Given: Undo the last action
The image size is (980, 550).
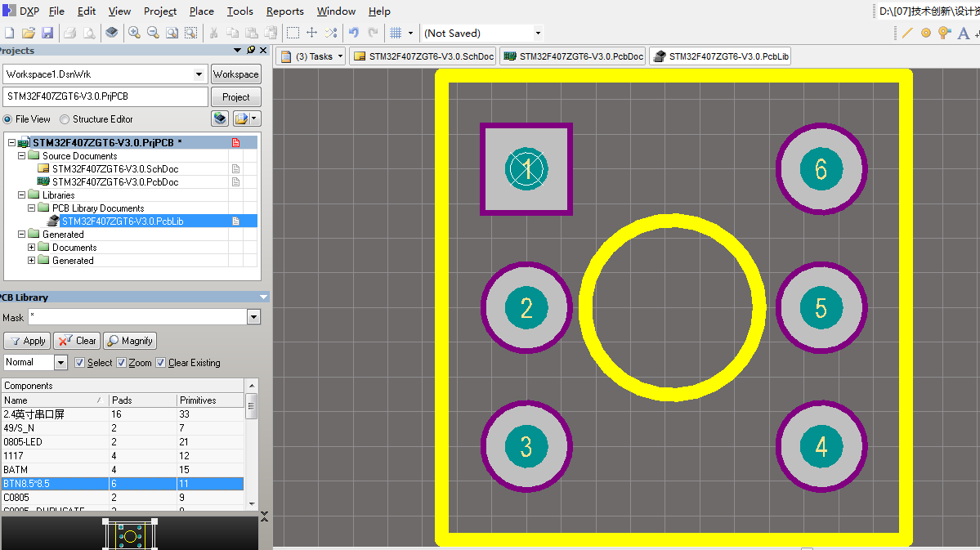Looking at the screenshot, I should [354, 34].
